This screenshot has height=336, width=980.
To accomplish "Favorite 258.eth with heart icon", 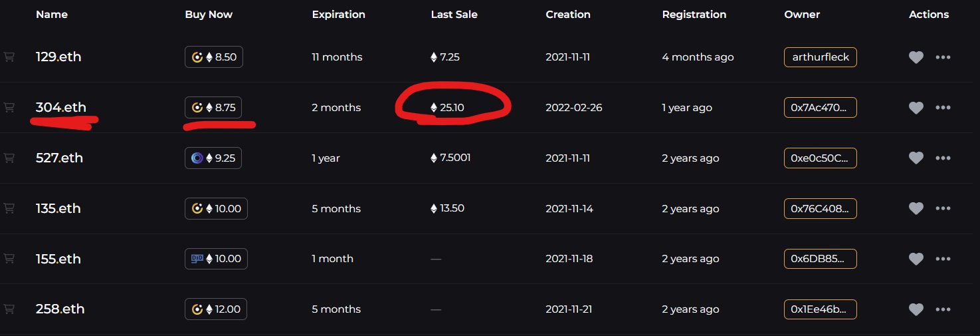I will click(x=916, y=309).
